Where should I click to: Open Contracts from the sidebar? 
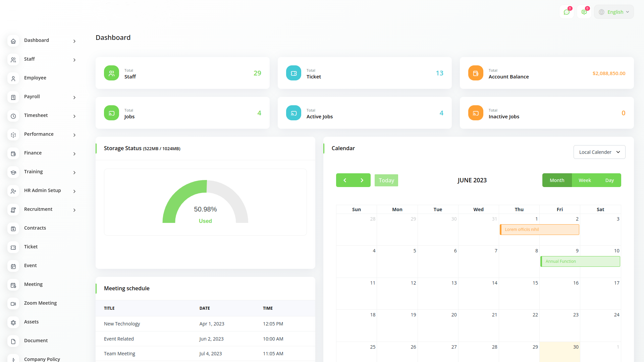click(35, 228)
